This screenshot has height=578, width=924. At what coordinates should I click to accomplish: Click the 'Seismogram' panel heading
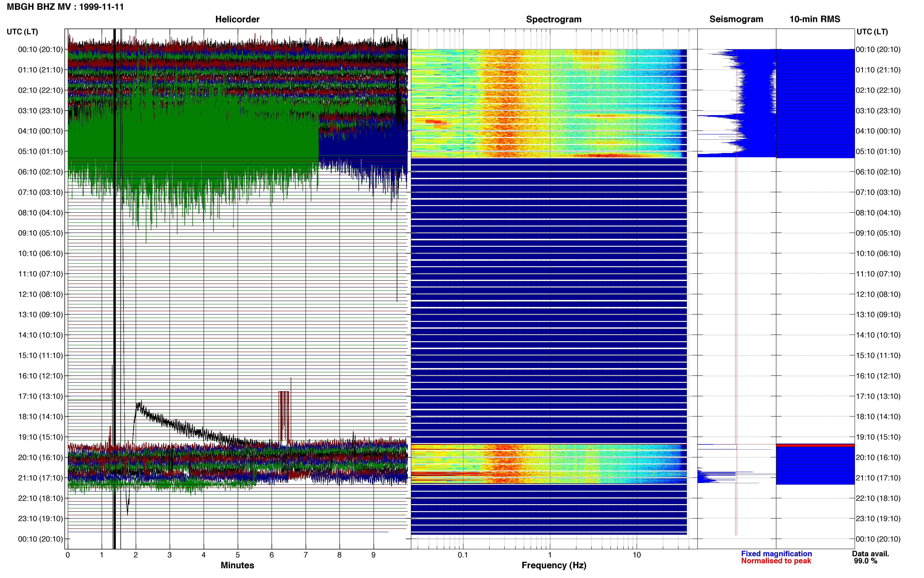tap(736, 19)
